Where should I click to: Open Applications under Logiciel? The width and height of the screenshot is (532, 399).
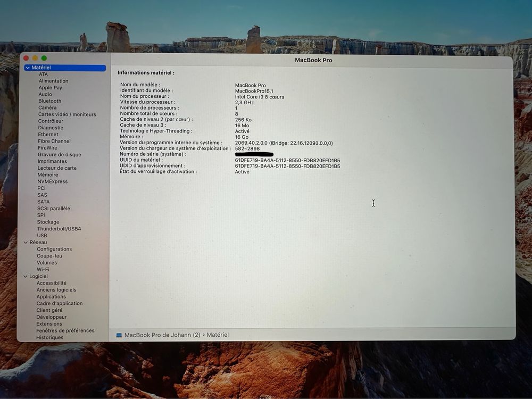(51, 297)
